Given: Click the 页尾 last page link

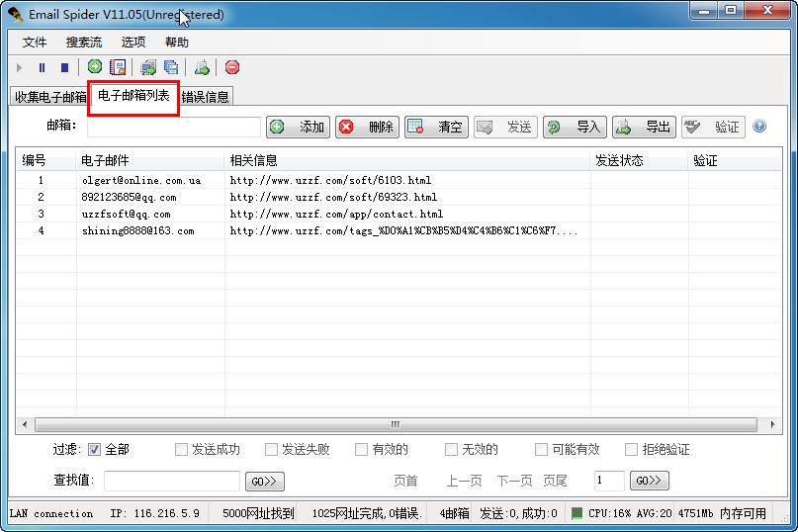Looking at the screenshot, I should tap(555, 481).
